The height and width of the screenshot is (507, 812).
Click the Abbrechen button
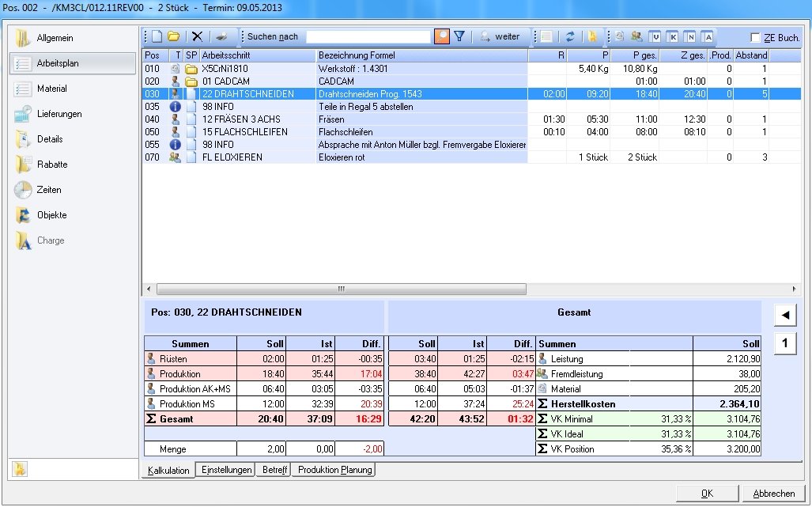(773, 494)
